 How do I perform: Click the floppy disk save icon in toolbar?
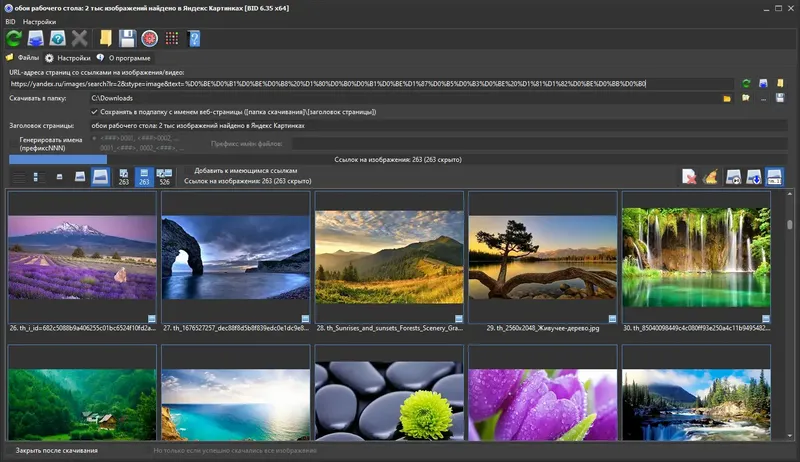(127, 38)
